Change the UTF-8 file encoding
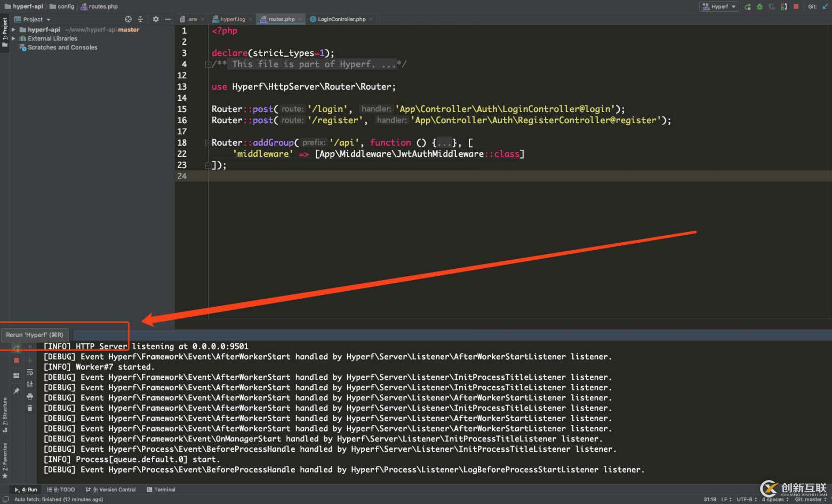The height and width of the screenshot is (504, 832). click(x=747, y=500)
